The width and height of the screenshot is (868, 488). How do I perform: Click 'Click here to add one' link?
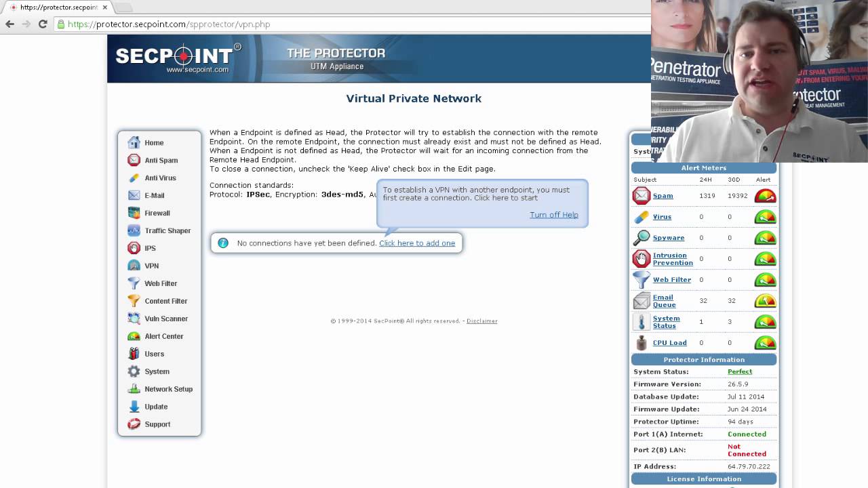pyautogui.click(x=417, y=243)
